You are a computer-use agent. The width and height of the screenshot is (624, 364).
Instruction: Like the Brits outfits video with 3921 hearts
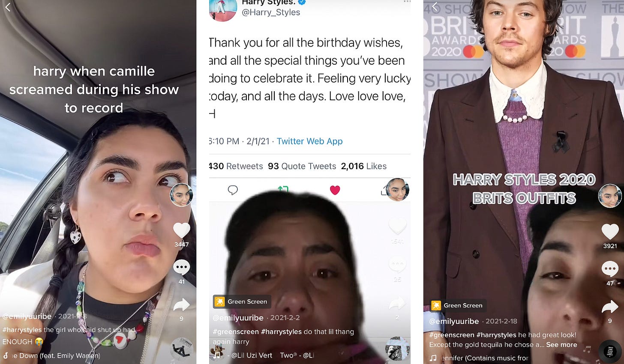(x=610, y=232)
